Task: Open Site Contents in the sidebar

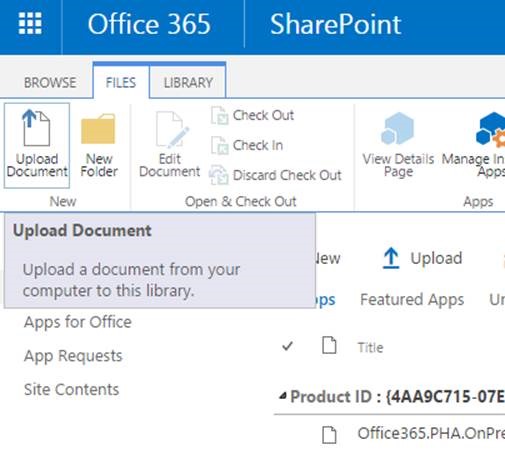Action: [x=72, y=389]
